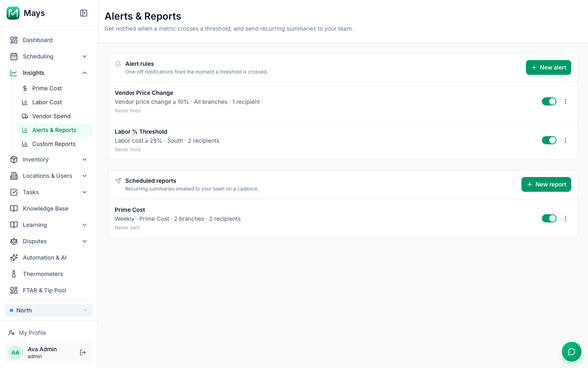Screen dimensions: 588x368
Task: Expand the Inventory menu chevron
Action: tap(85, 159)
